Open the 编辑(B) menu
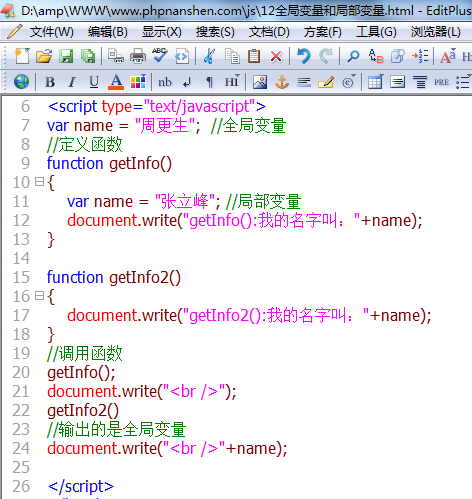The image size is (472, 499). point(108,32)
